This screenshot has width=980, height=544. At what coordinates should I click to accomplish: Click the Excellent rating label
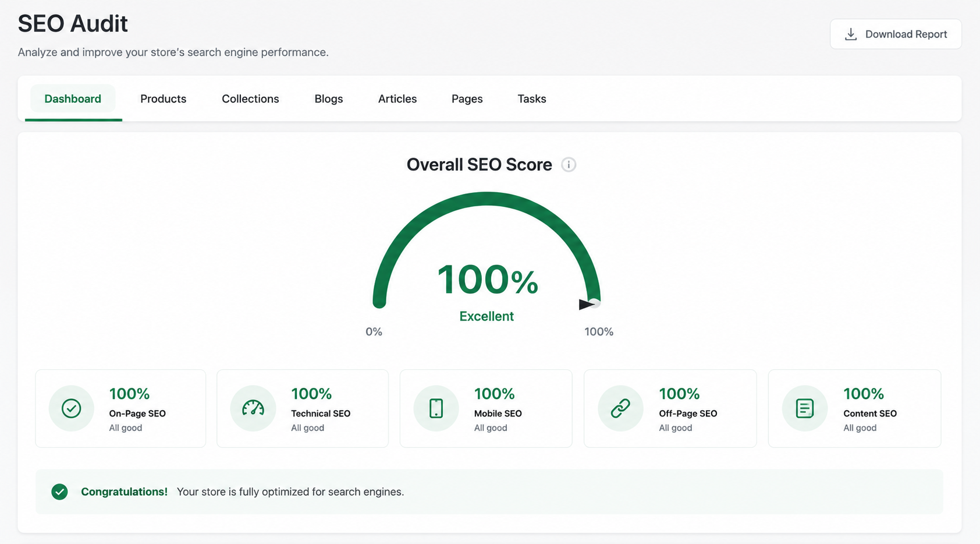click(x=487, y=316)
